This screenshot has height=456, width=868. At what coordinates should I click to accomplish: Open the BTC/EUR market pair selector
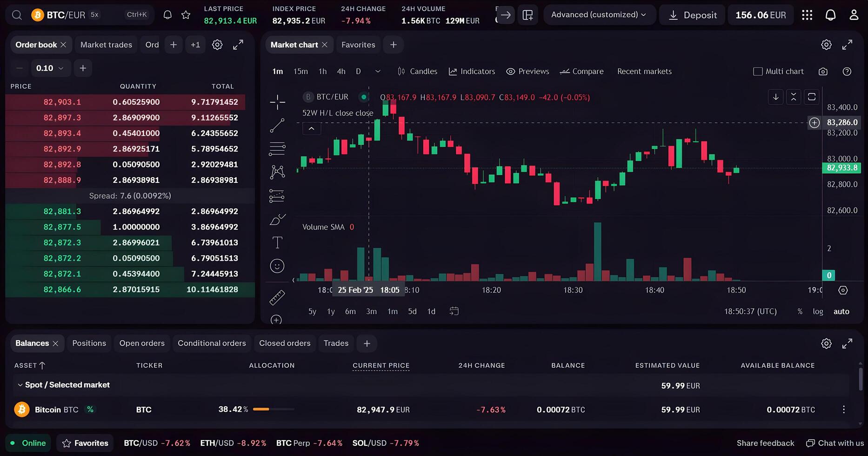tap(65, 15)
